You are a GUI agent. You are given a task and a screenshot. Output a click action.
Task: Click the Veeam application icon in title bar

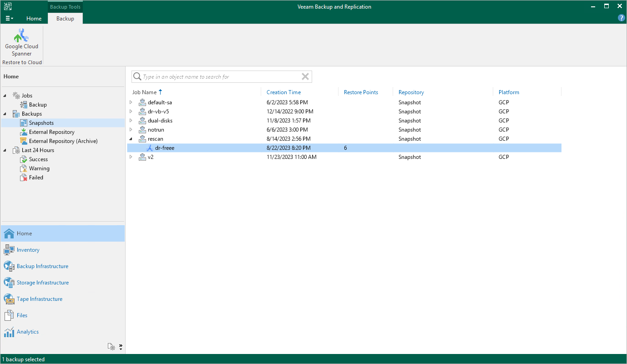(8, 6)
